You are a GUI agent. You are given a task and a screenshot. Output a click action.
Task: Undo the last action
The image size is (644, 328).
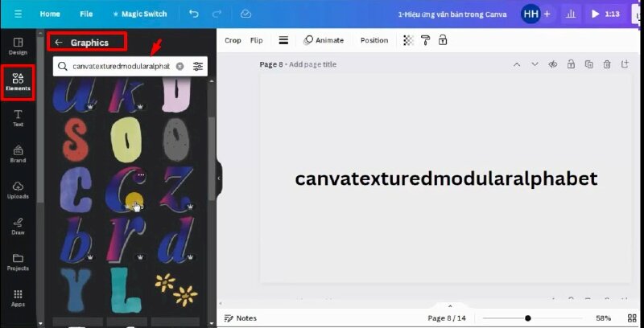coord(193,14)
